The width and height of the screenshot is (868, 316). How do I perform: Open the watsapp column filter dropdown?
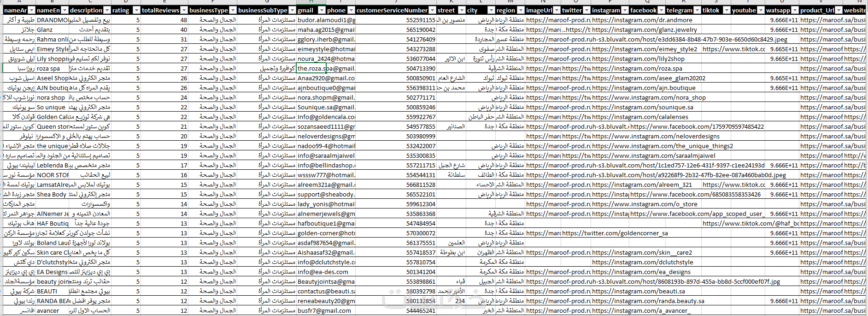click(795, 10)
